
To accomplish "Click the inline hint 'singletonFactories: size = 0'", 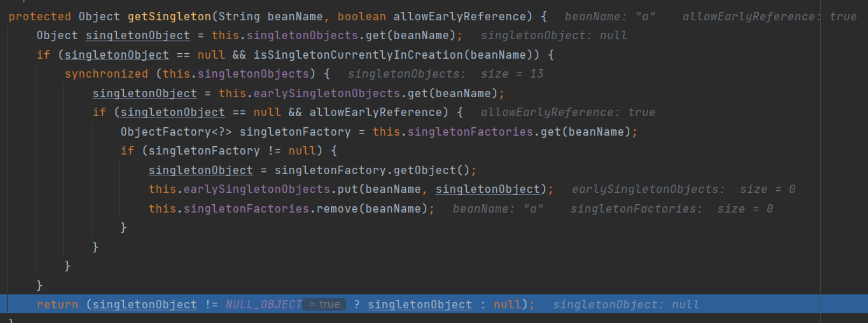I will tap(672, 208).
